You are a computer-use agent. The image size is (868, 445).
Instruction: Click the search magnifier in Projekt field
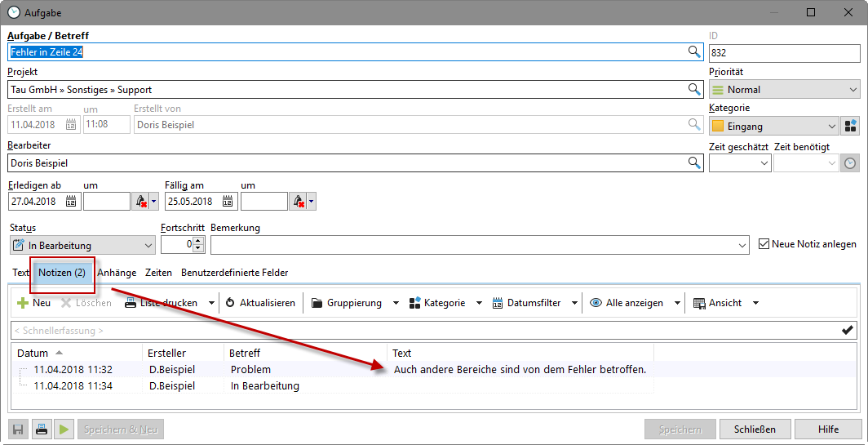(693, 90)
